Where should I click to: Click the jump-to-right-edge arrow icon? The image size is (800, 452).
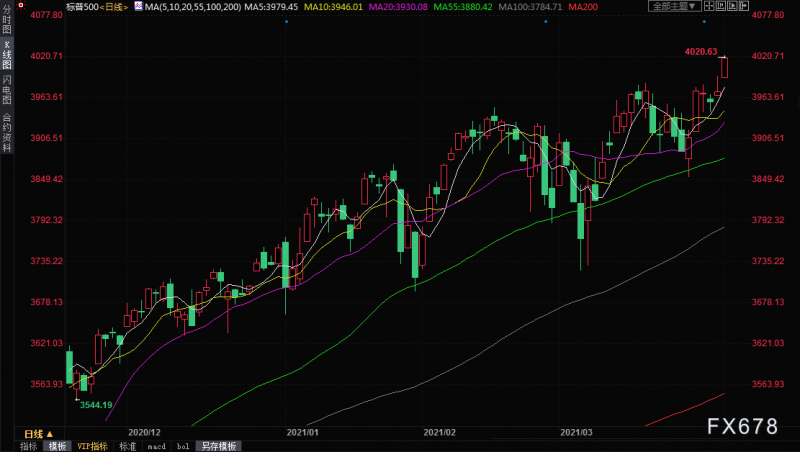(744, 6)
